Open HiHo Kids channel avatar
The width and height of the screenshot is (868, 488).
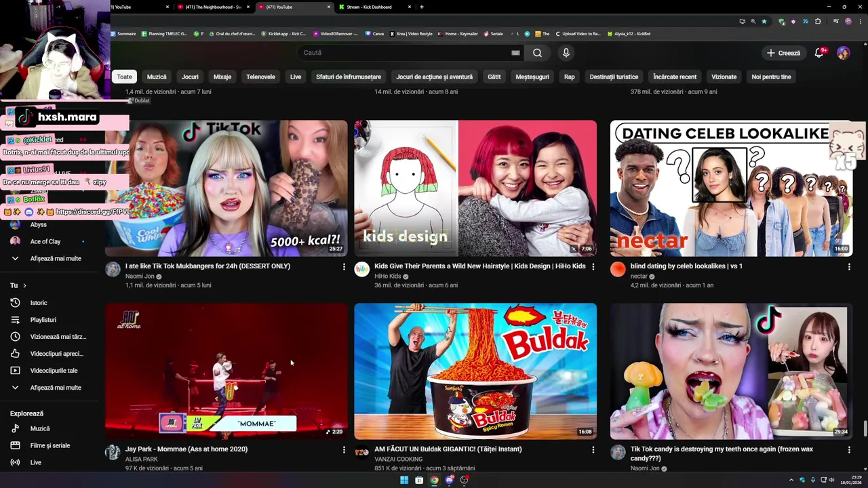point(362,270)
